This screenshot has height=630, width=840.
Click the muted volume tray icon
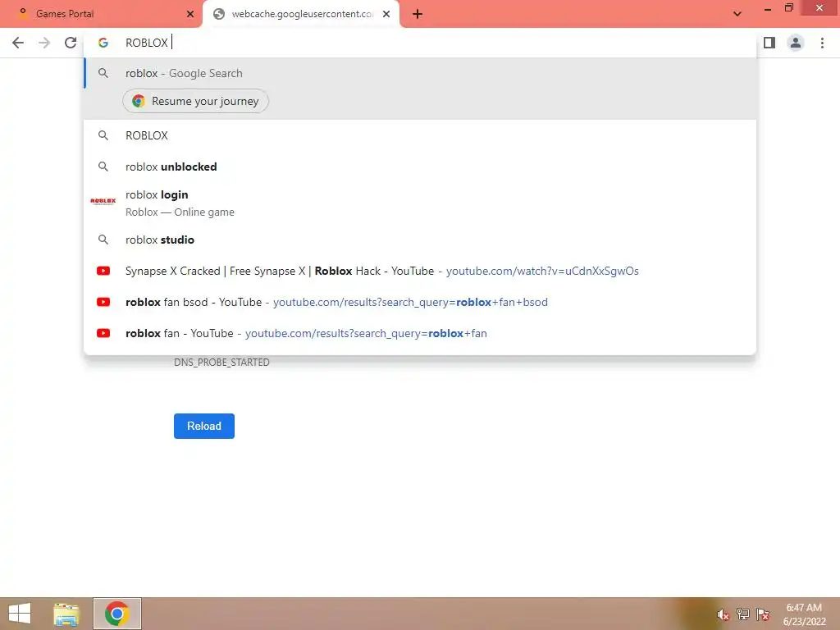click(x=724, y=614)
